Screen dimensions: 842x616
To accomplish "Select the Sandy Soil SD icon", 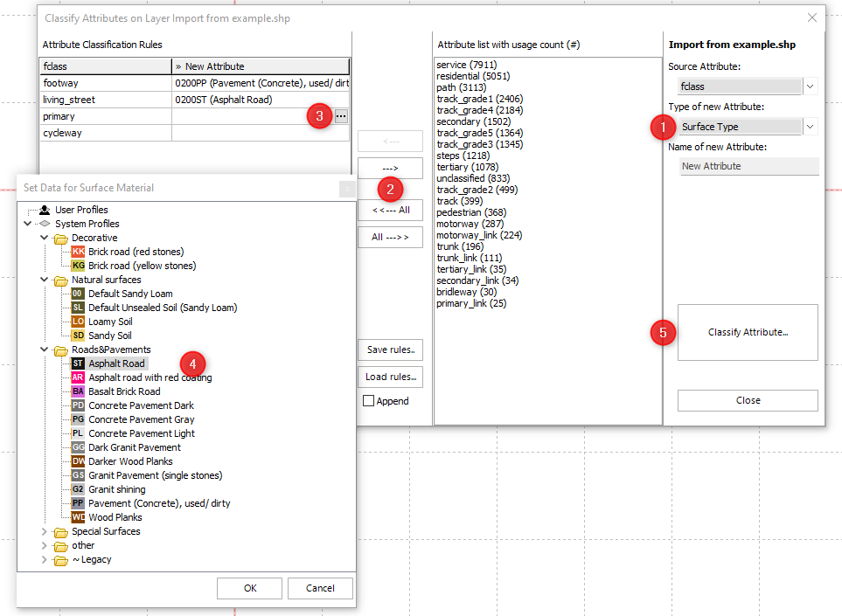I will click(x=78, y=336).
